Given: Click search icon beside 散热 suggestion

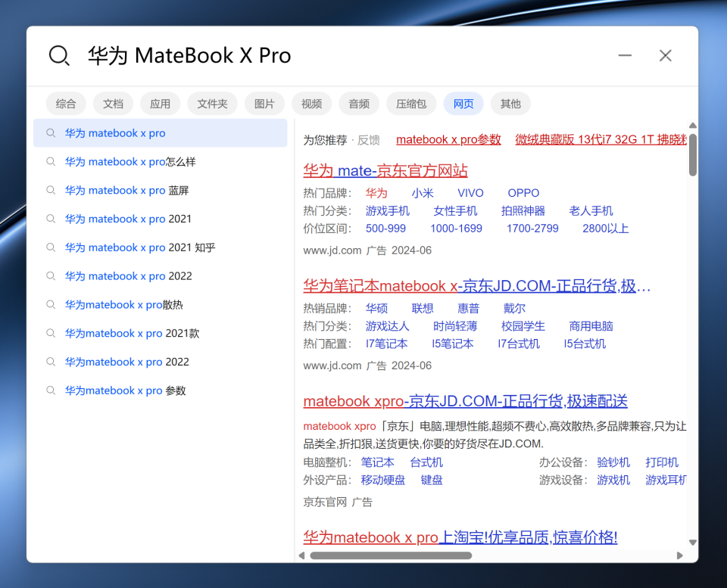Looking at the screenshot, I should point(51,305).
